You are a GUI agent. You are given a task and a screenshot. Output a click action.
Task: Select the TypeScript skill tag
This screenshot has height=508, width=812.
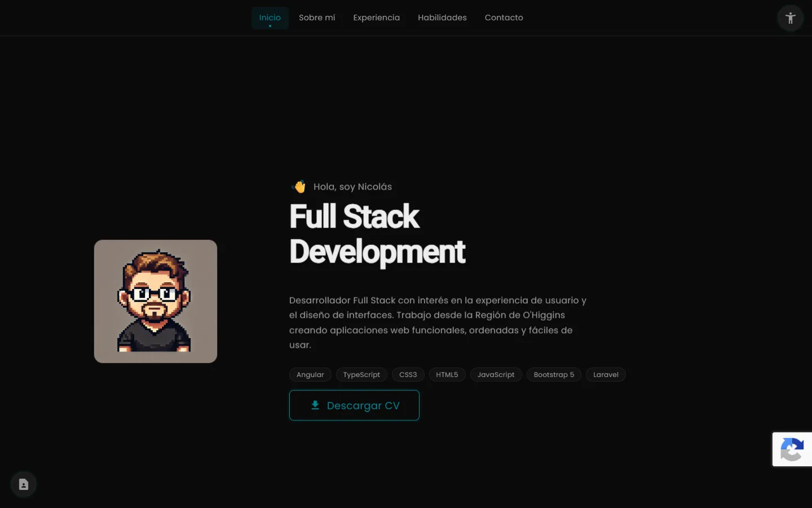[x=361, y=375]
